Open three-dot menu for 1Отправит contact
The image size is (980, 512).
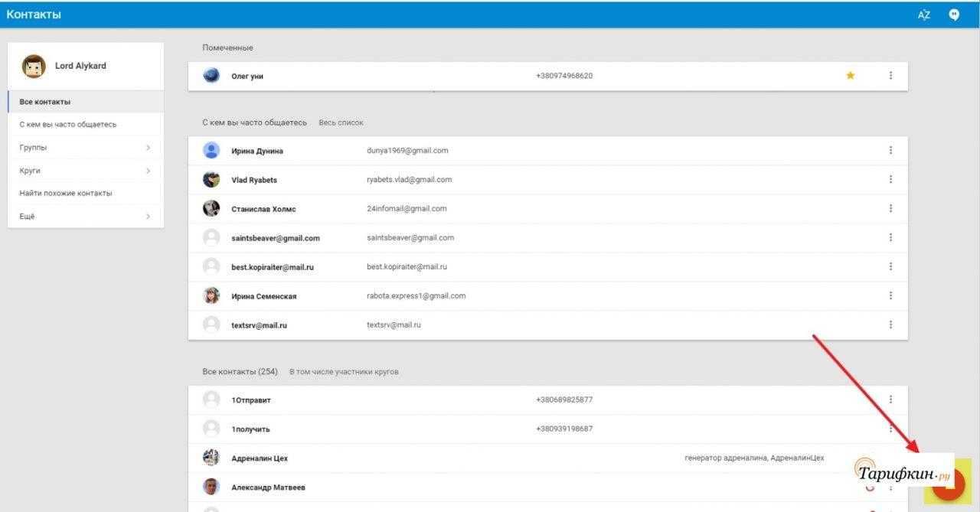pos(890,399)
